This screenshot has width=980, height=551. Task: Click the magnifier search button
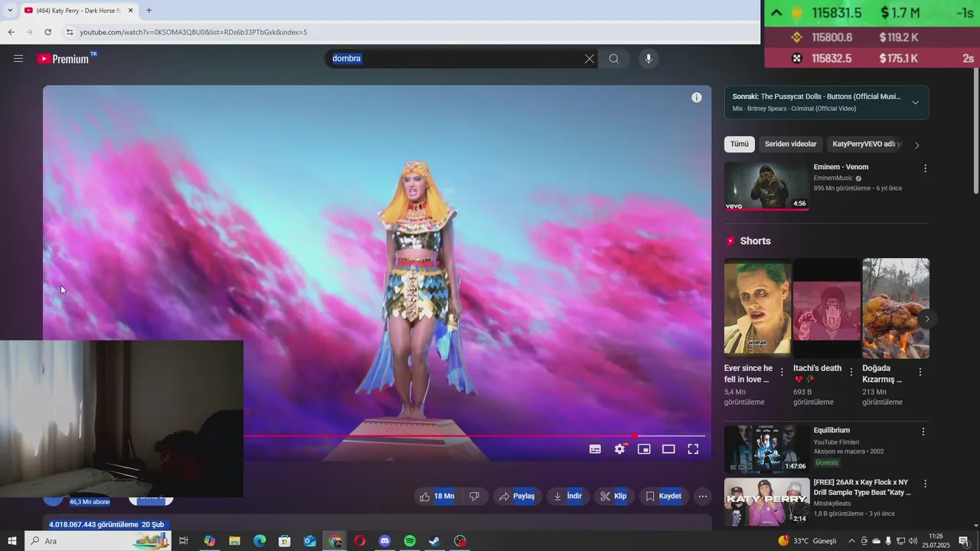[614, 59]
